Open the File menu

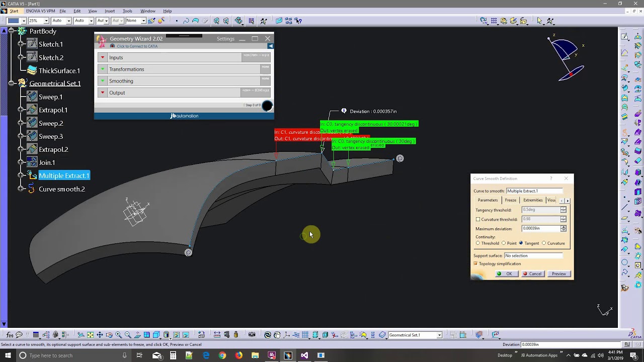62,11
